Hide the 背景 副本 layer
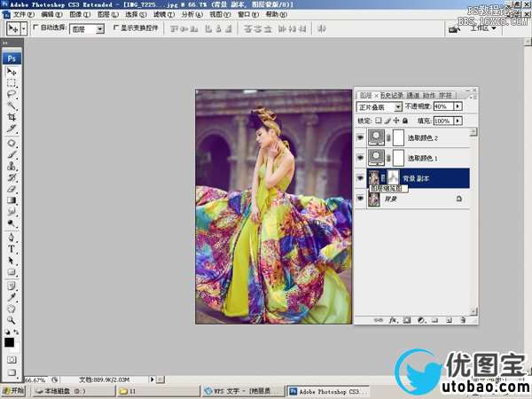This screenshot has height=399, width=532. 360,178
